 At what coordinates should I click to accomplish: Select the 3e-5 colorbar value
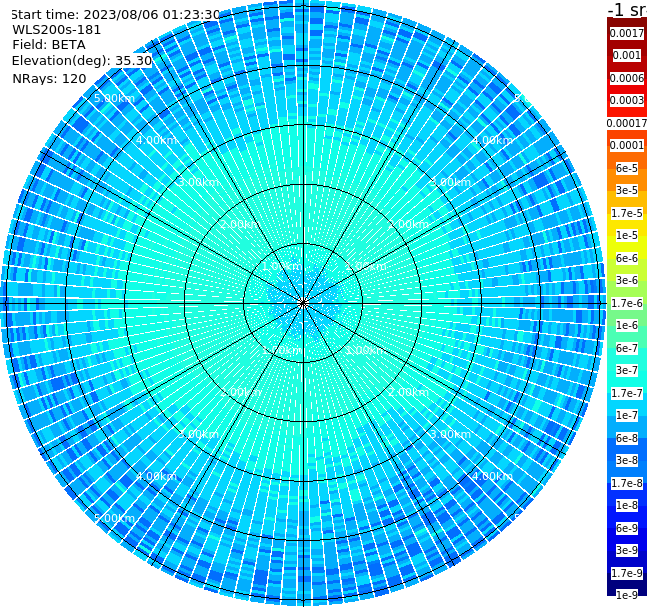coord(627,190)
